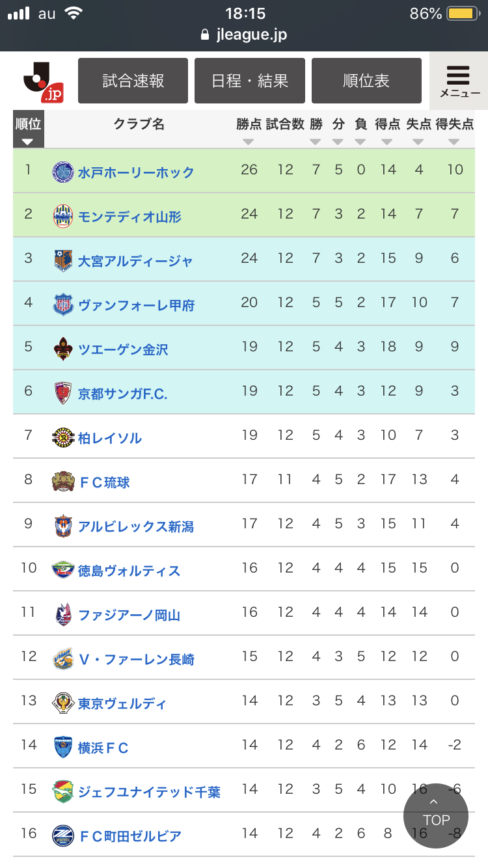Viewport: 488px width, 868px height.
Task: Open the ヴァンフォーレ甲府 club link
Action: click(x=136, y=305)
